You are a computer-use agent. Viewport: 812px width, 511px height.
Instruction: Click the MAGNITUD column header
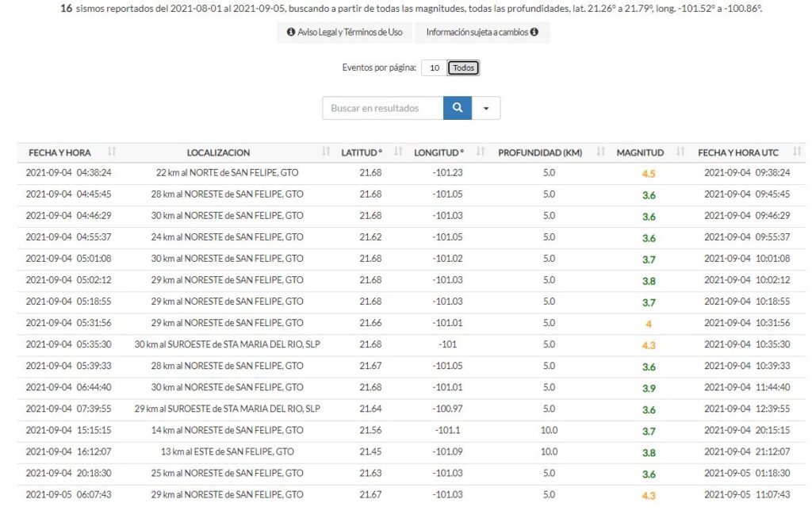(640, 152)
